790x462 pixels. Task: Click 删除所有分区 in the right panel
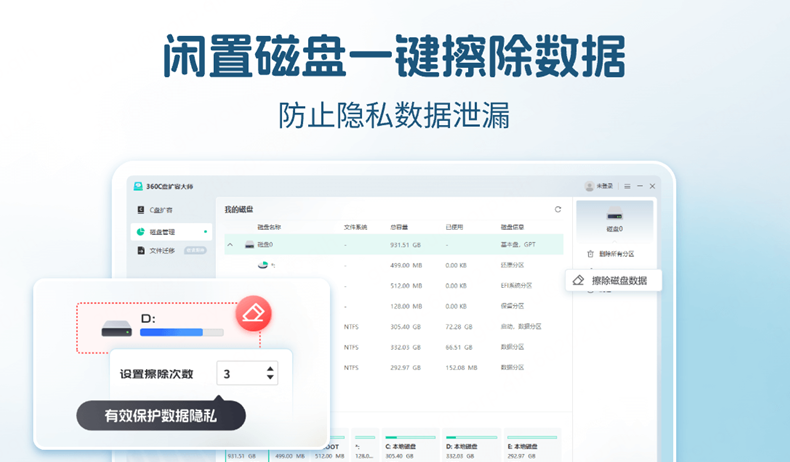(x=617, y=254)
